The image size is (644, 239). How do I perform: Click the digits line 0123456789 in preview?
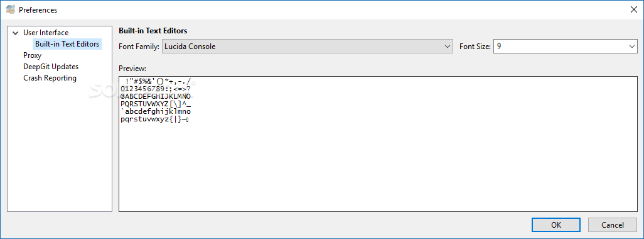[156, 89]
